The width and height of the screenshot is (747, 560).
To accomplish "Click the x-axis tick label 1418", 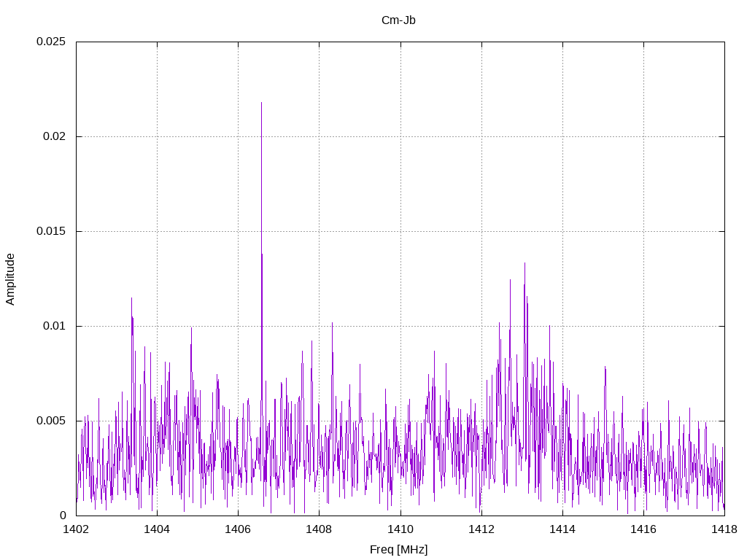I will [x=724, y=529].
